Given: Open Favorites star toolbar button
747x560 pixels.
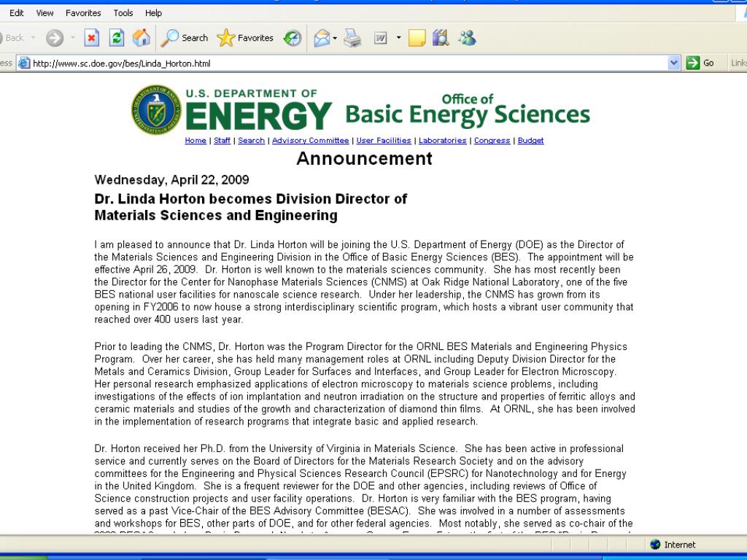Looking at the screenshot, I should coord(245,38).
